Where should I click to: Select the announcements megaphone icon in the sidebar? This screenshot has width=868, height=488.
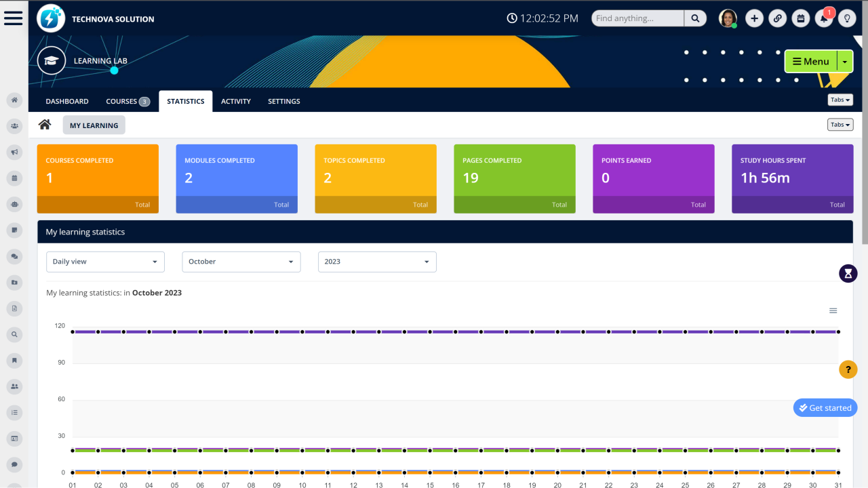tap(14, 152)
